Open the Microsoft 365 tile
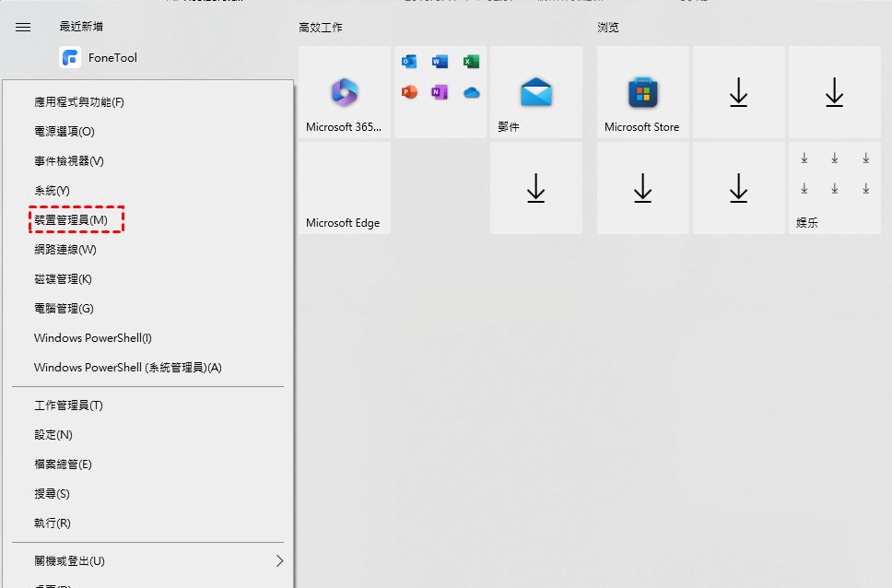892x588 pixels. click(x=345, y=92)
